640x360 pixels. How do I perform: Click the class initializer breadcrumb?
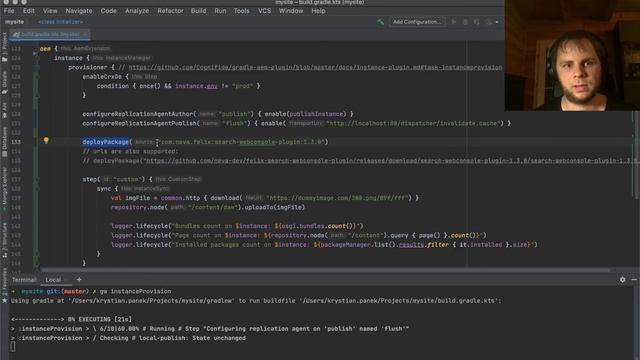[60, 22]
